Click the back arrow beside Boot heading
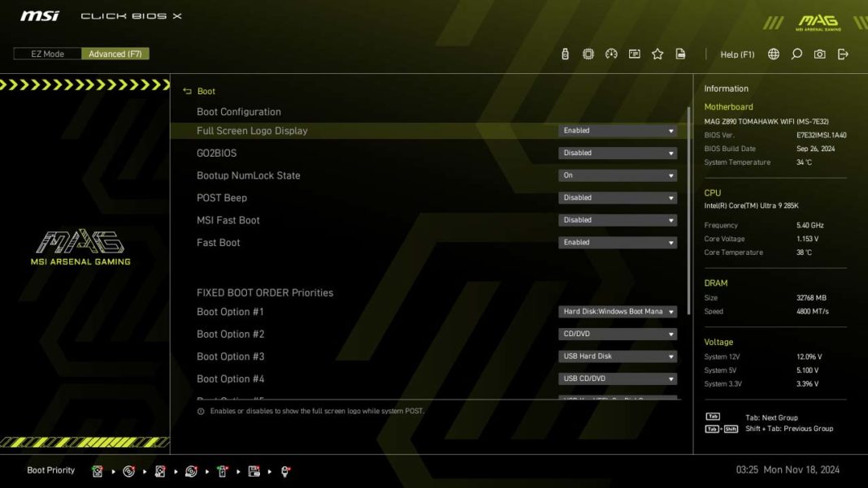 (x=188, y=90)
